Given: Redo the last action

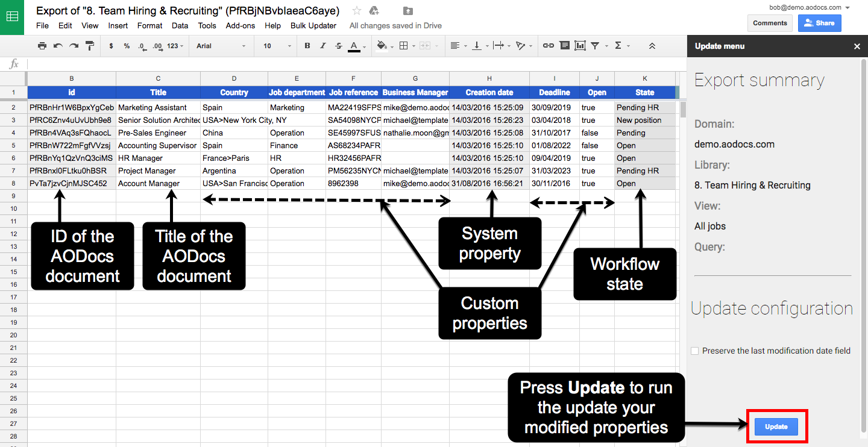Looking at the screenshot, I should point(74,46).
